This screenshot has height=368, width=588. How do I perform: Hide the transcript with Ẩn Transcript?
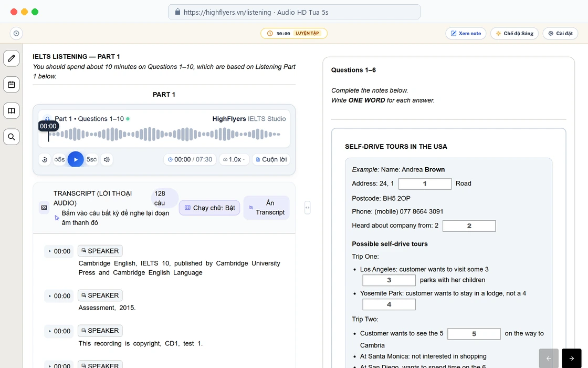tap(267, 208)
